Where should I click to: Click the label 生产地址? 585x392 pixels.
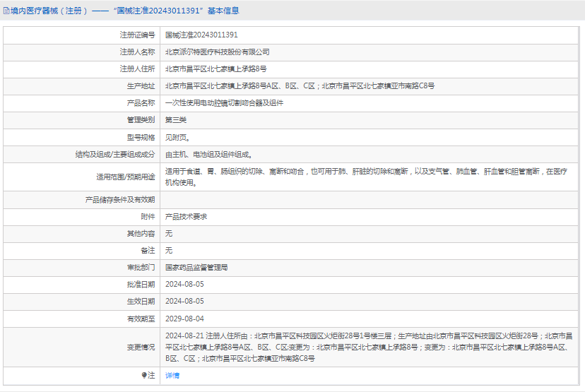click(x=141, y=86)
